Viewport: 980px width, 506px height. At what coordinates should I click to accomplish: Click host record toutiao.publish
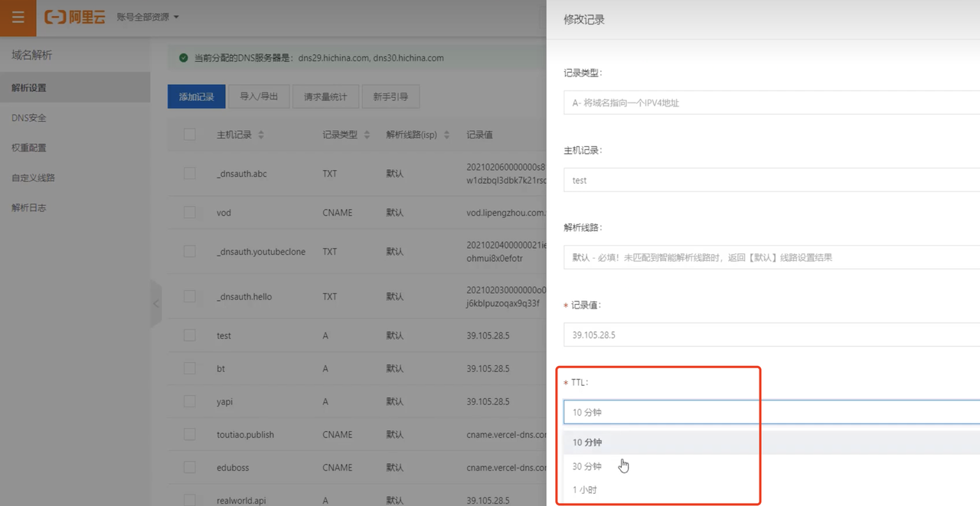pos(245,434)
